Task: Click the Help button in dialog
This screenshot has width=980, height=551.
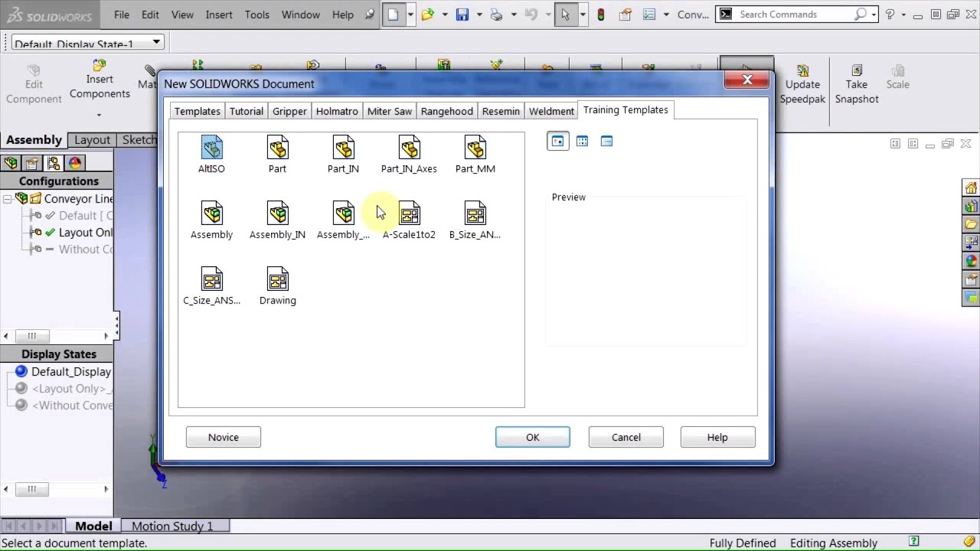Action: [x=717, y=437]
